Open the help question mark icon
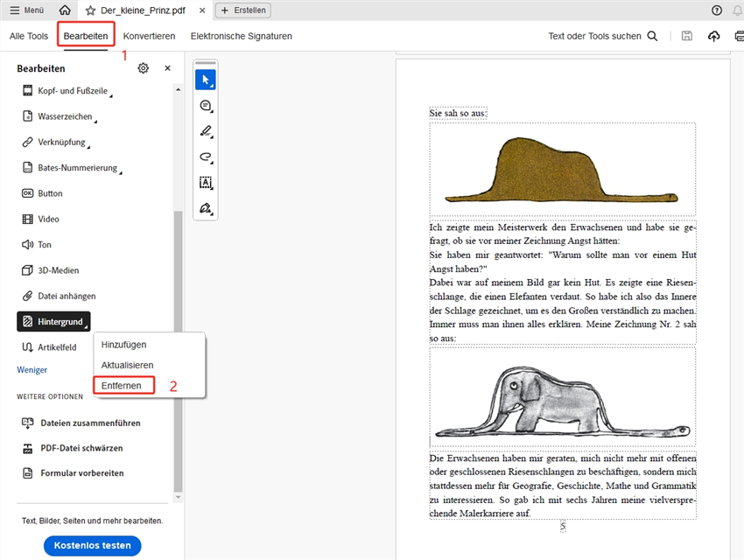Viewport: 744px width, 560px height. pyautogui.click(x=717, y=10)
